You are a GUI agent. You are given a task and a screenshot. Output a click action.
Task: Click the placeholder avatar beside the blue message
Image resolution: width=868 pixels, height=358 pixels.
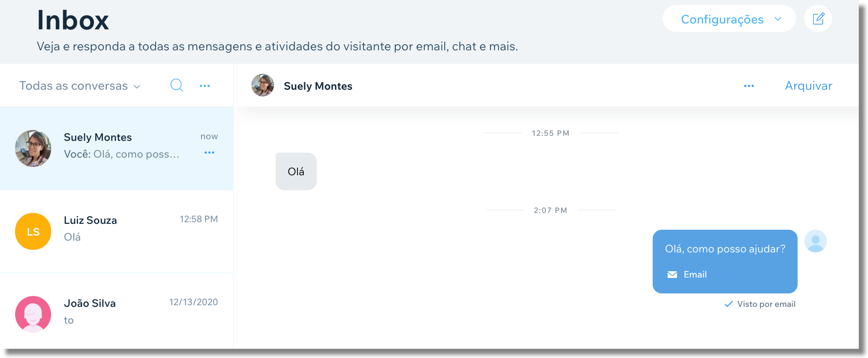click(815, 241)
